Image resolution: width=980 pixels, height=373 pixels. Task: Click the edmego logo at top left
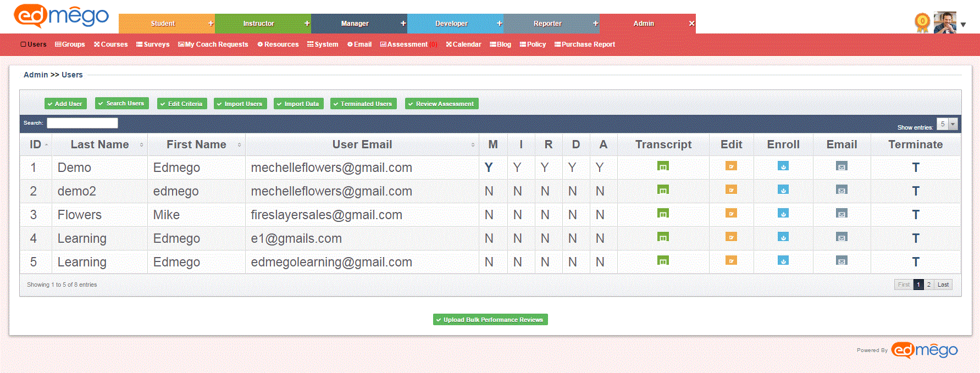61,16
